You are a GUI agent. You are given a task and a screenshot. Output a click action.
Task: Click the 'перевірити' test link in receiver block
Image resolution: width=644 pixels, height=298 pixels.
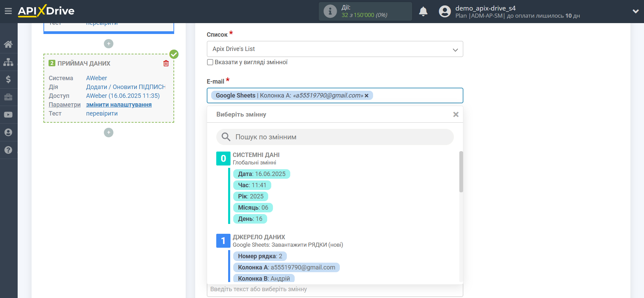(102, 113)
